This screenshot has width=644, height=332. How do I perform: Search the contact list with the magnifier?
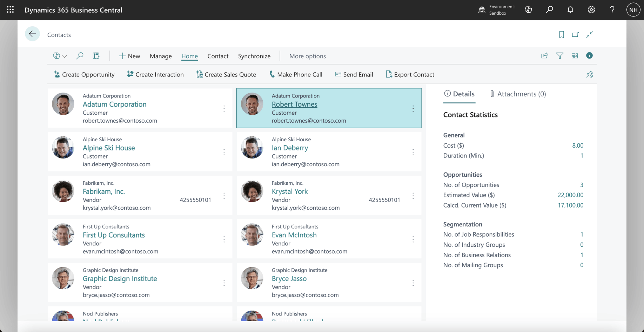pos(80,56)
